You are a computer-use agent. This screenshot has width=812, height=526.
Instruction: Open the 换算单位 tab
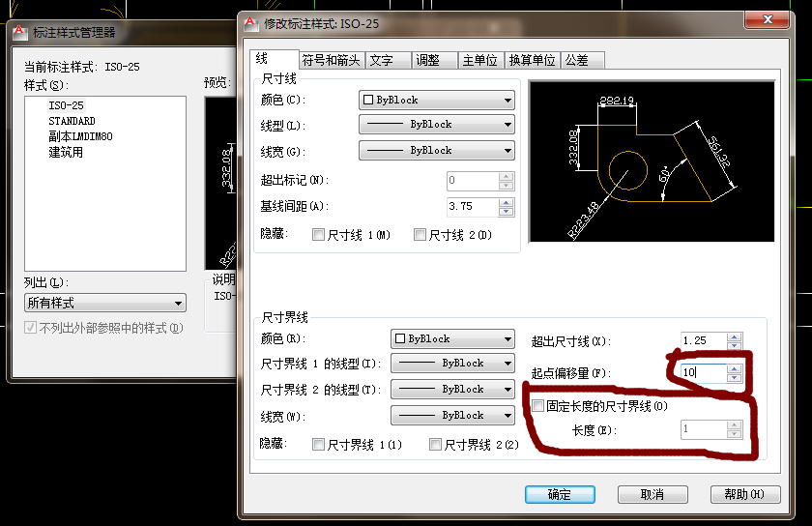pos(532,60)
